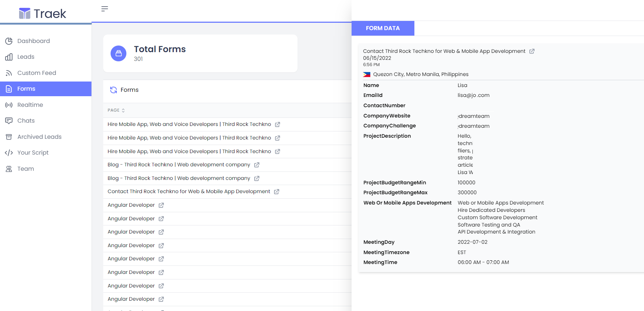Open external link of eighth Angular Developer row
The image size is (644, 311).
tap(161, 299)
